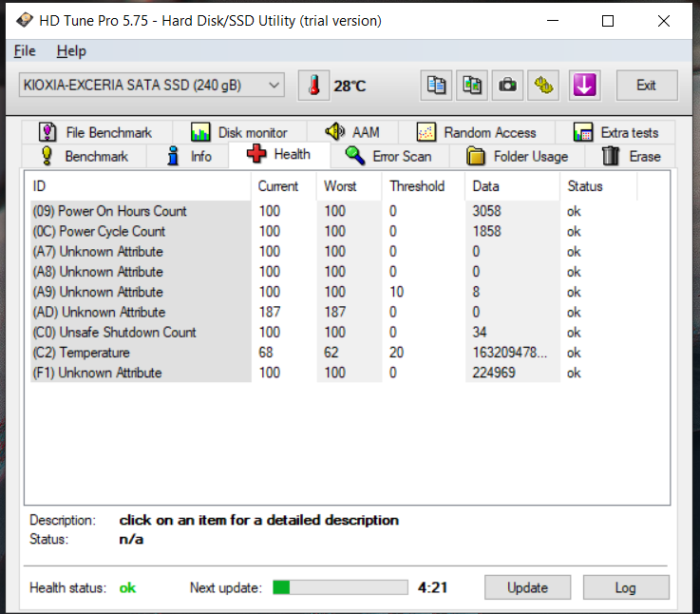The image size is (700, 614).
Task: Click the 4:21 countdown timer
Action: click(x=432, y=587)
